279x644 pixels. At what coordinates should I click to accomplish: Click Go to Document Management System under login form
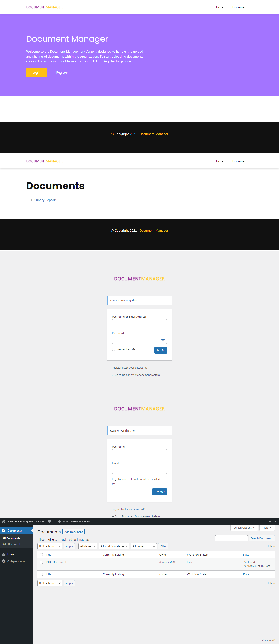[x=136, y=375]
